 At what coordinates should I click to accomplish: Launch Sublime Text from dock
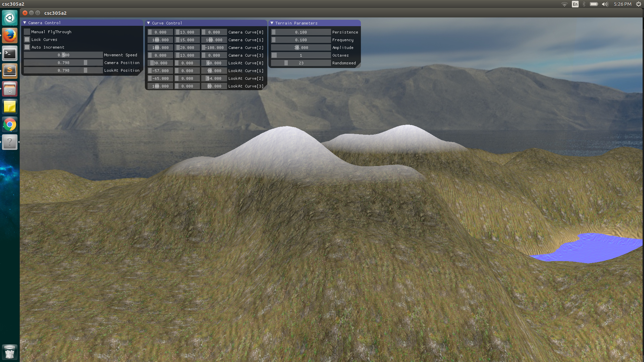10,71
